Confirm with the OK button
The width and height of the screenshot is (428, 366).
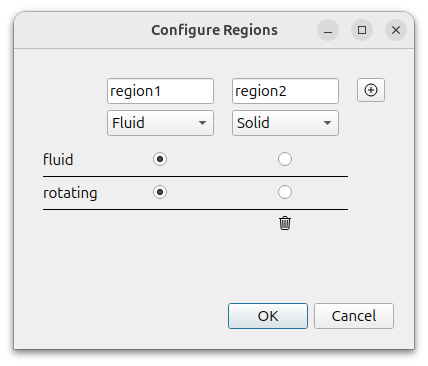(268, 316)
